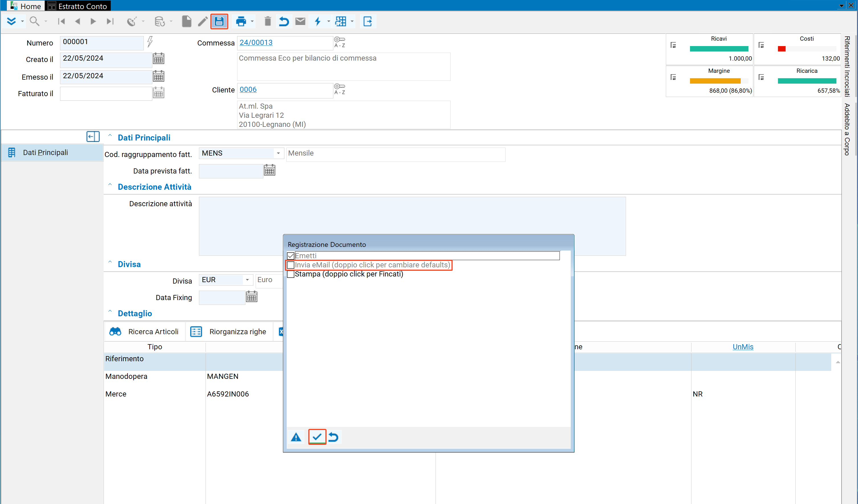
Task: Open calendar for Creato il date
Action: pos(158,59)
